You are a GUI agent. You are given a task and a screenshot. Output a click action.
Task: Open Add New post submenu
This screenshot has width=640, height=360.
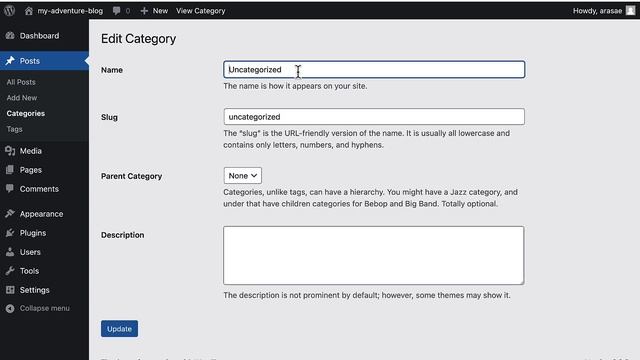(x=22, y=98)
